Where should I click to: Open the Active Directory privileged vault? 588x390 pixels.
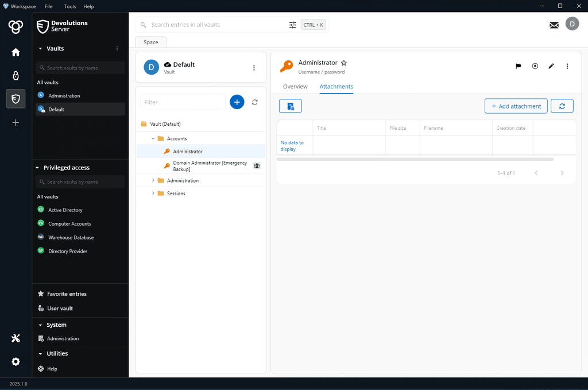[x=65, y=210]
